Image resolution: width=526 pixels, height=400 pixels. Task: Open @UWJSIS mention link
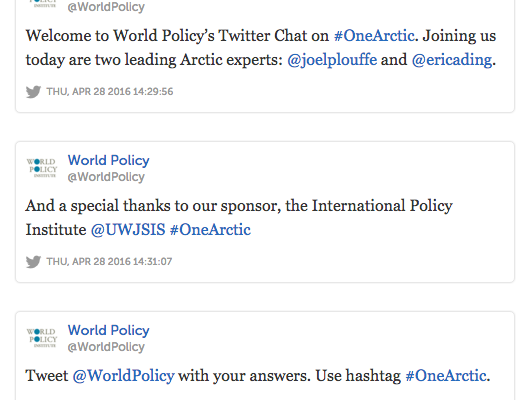(x=128, y=230)
